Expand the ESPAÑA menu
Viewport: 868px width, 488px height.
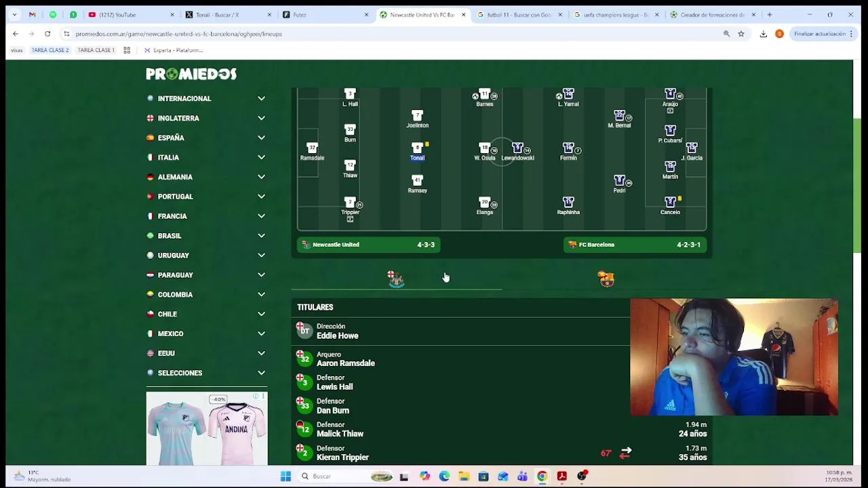206,138
